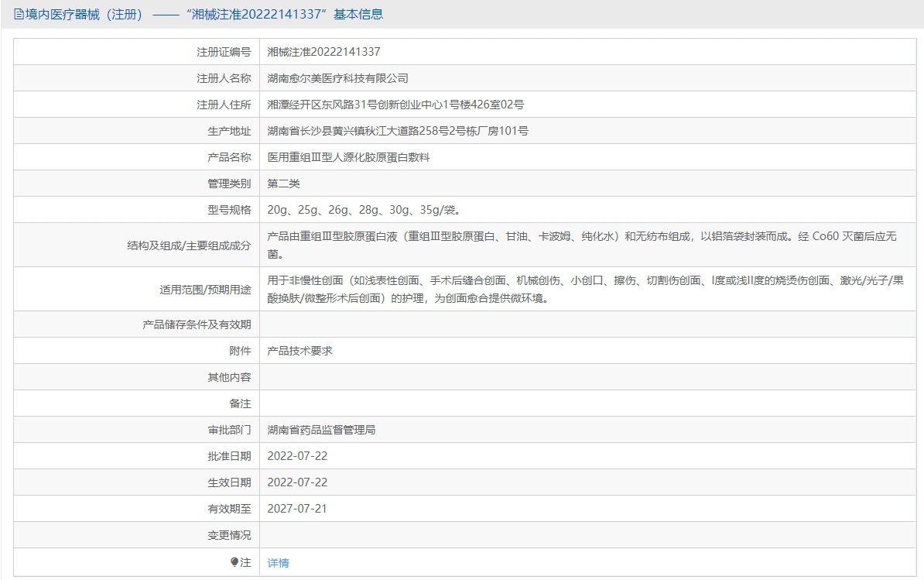The height and width of the screenshot is (580, 924).
Task: Select intended use text starting 用于非慢性创面
Action: coord(585,290)
